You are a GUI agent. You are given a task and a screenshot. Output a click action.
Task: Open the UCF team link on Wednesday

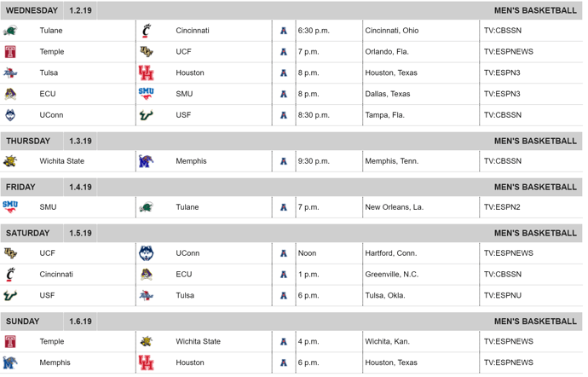(183, 51)
